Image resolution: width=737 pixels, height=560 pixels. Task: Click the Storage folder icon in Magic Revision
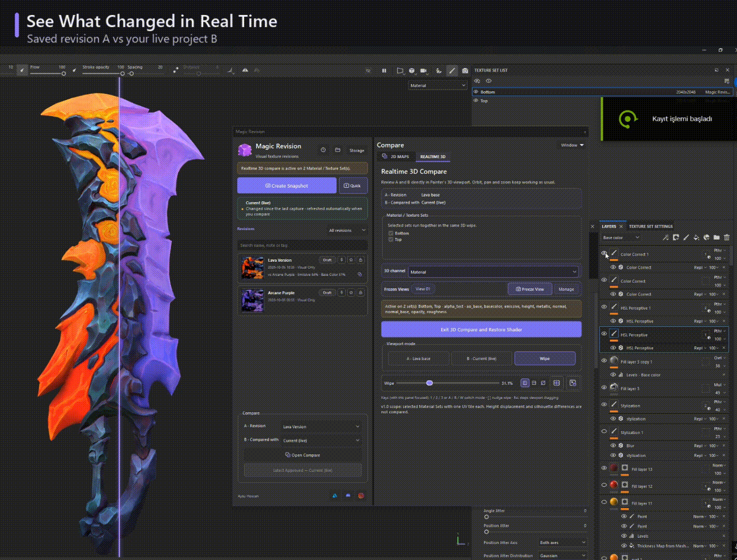[337, 150]
